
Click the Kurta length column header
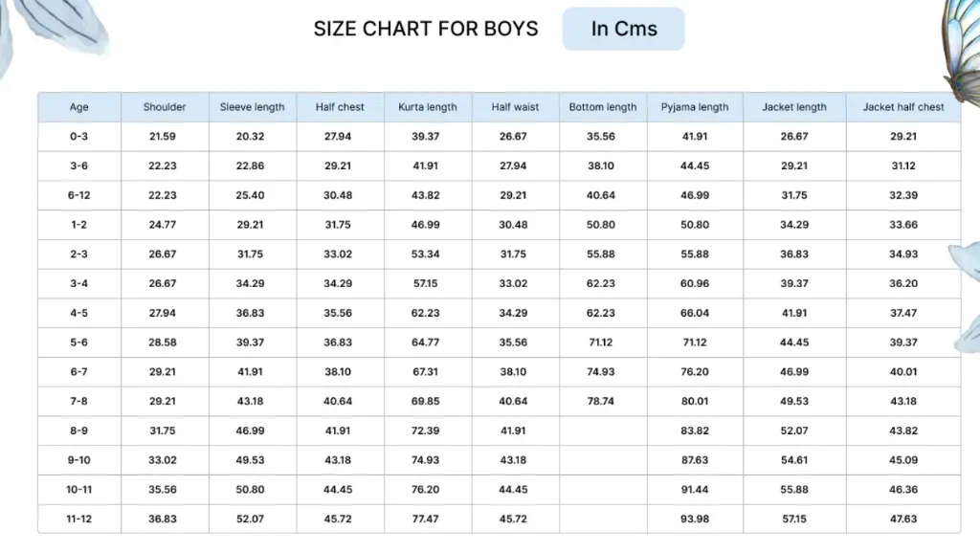click(x=428, y=107)
